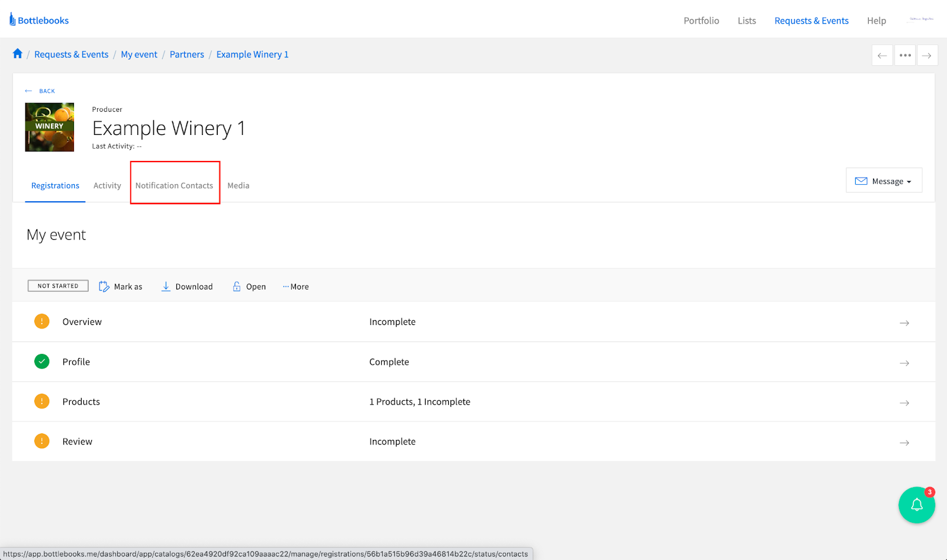The image size is (947, 560).
Task: Open the Notification Contacts tab
Action: click(174, 185)
